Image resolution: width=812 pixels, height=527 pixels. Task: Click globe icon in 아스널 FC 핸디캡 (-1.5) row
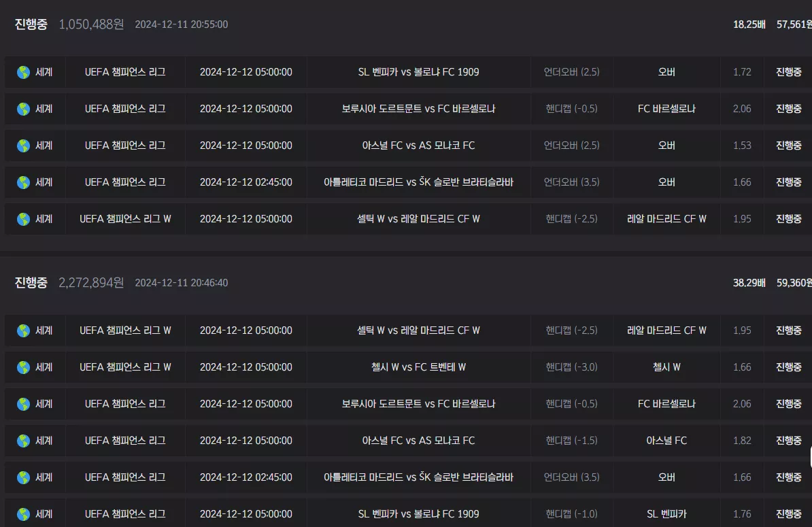23,441
